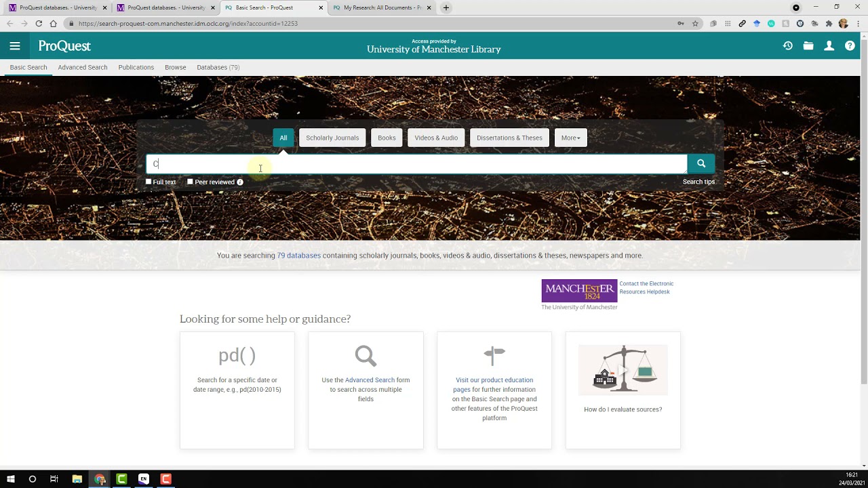Click the 79 databases link
The image size is (868, 488).
pyautogui.click(x=299, y=256)
